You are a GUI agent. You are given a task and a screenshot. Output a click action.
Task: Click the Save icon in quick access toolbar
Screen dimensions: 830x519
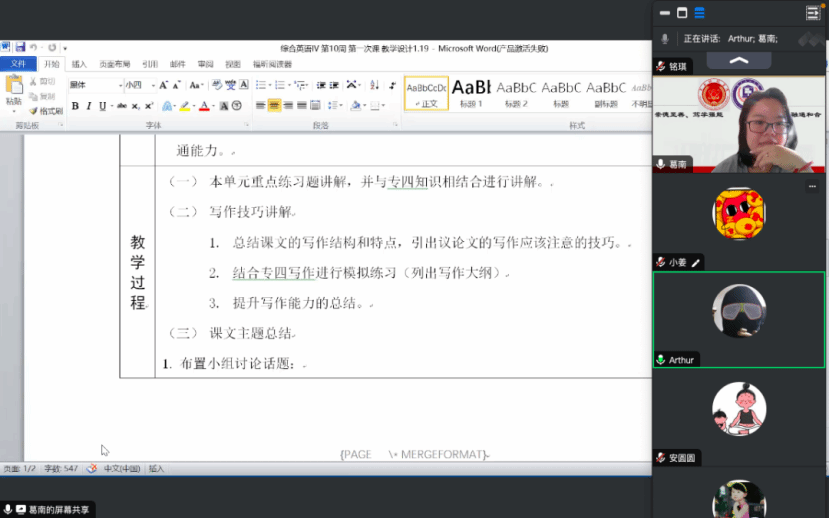pyautogui.click(x=19, y=48)
